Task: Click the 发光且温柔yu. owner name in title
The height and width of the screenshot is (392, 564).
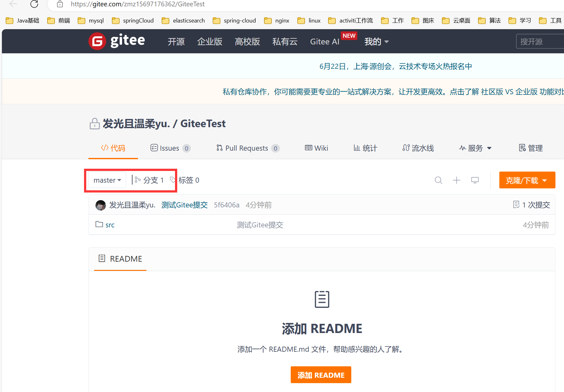Action: click(136, 124)
